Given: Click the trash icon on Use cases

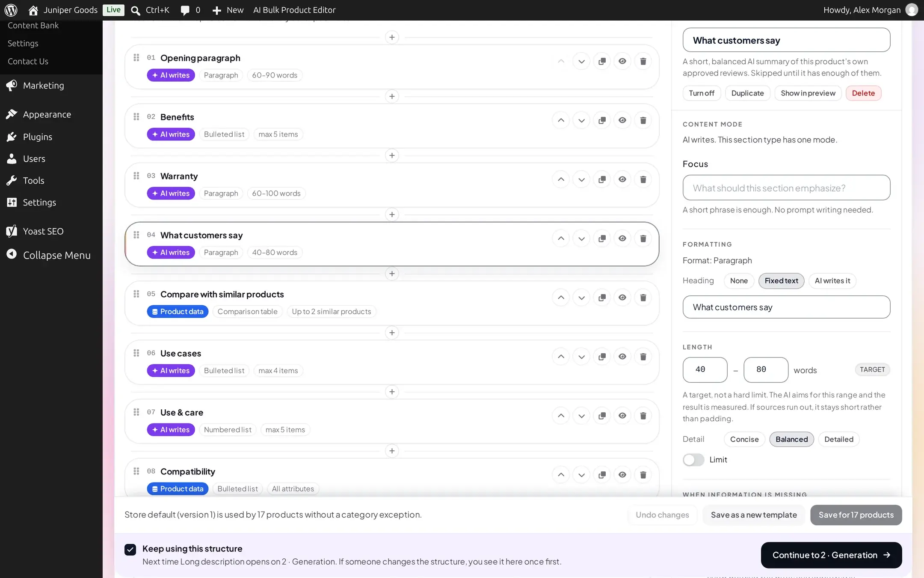Looking at the screenshot, I should [643, 357].
